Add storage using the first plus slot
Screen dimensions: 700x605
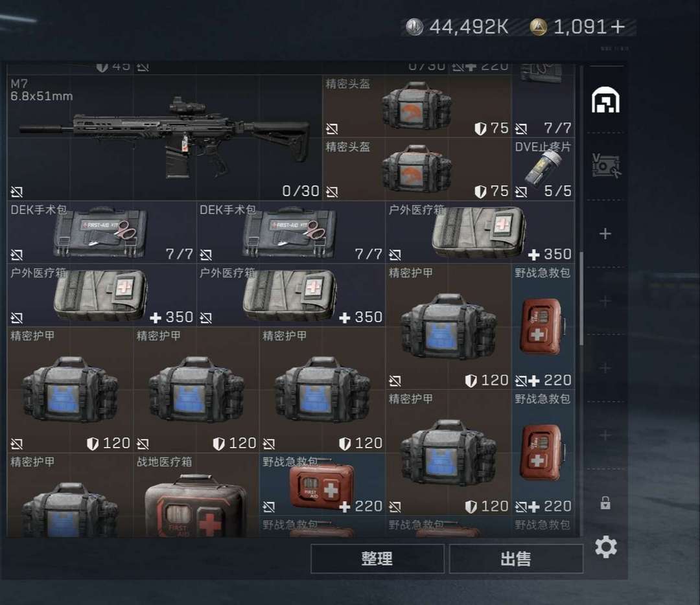pyautogui.click(x=605, y=233)
